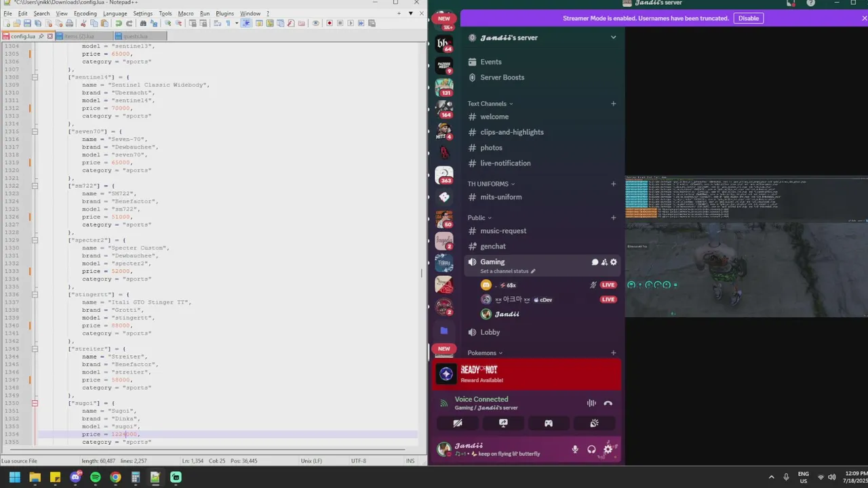Click the eye monitoring icon in Notepad++ toolbar
868x488 pixels.
click(x=315, y=23)
